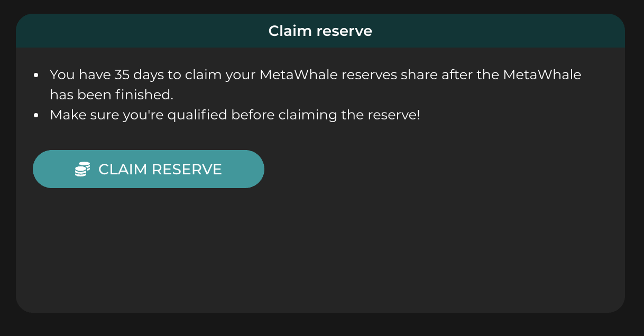The height and width of the screenshot is (336, 644).
Task: Click the "RESERVE" word on the teal button
Action: 187,169
